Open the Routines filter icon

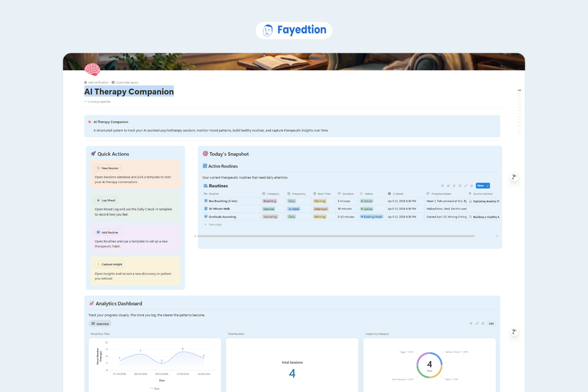[442, 185]
